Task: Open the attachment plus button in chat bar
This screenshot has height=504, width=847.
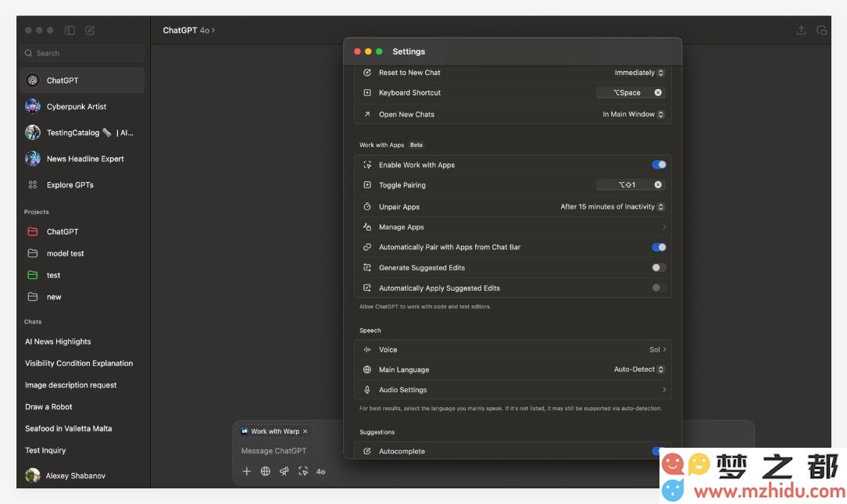Action: [x=246, y=472]
